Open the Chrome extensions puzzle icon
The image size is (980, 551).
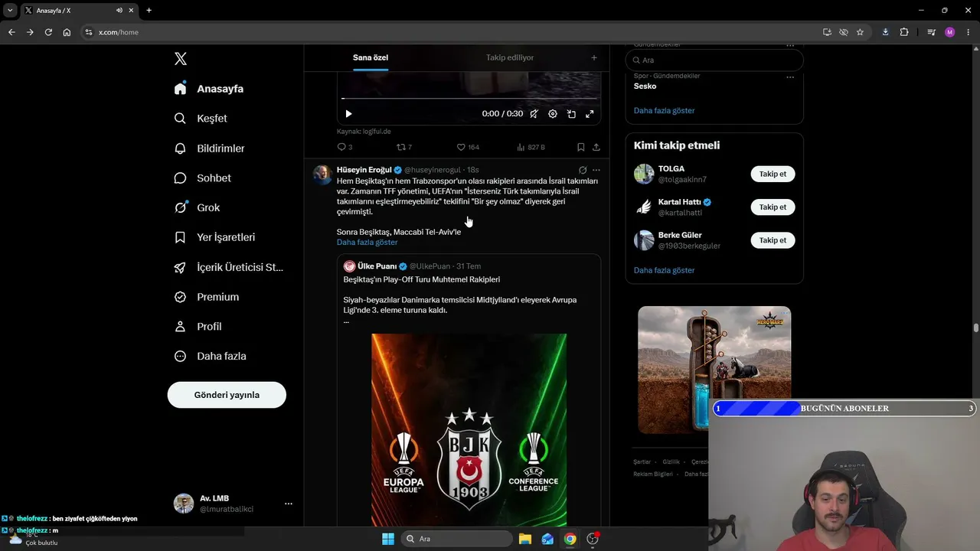click(x=904, y=32)
